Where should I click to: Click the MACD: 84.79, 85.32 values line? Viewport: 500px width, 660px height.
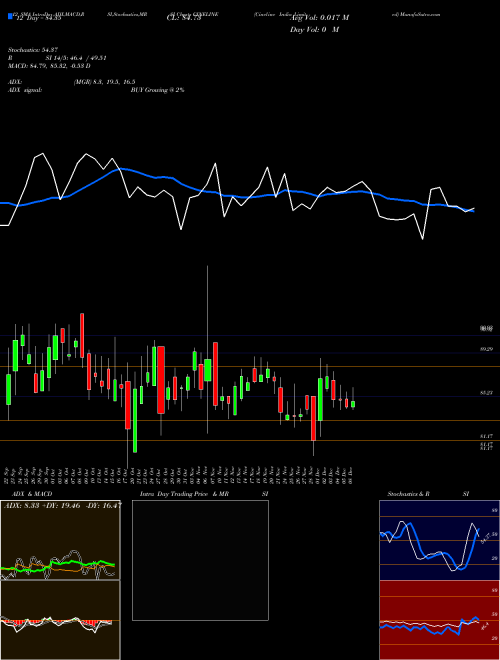pos(49,66)
